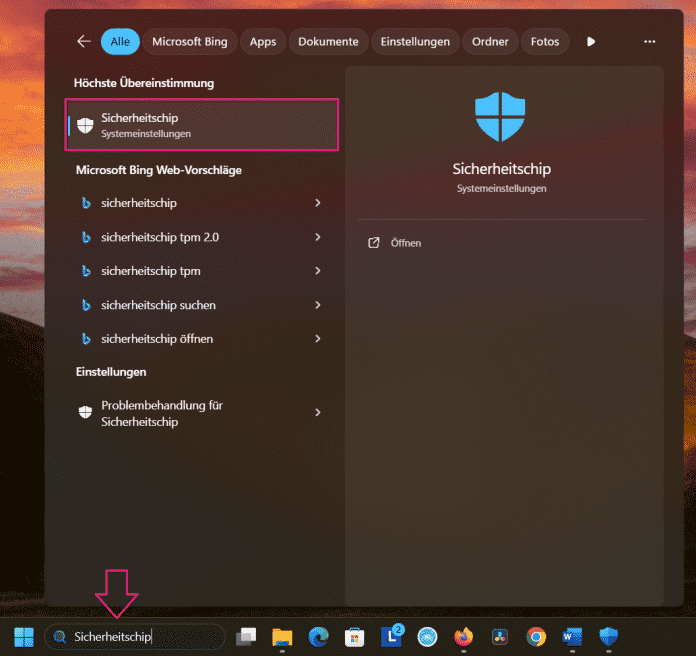The height and width of the screenshot is (656, 696).
Task: Open Microsoft Word from the taskbar
Action: 572,637
